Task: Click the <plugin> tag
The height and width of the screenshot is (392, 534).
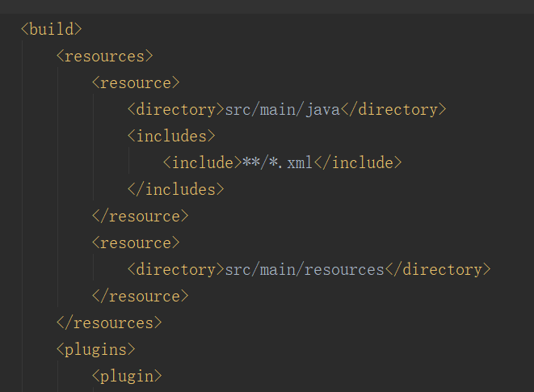Action: [x=127, y=377]
